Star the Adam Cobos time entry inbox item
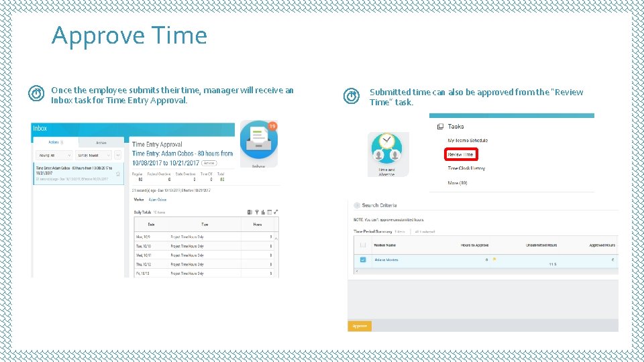The image size is (644, 362). point(118,174)
